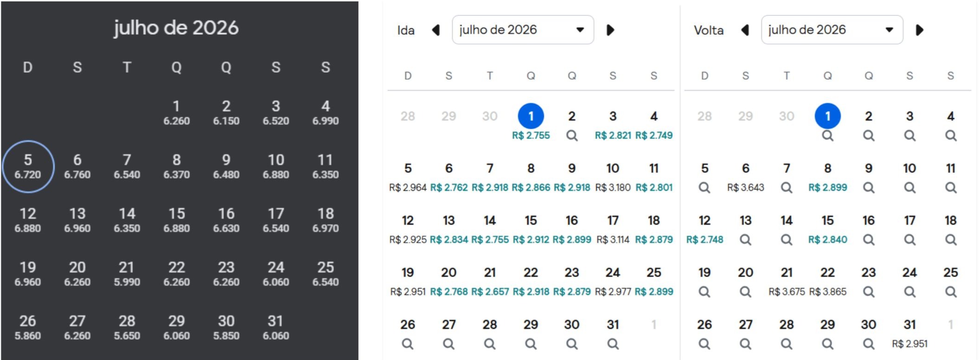Open the Volta month dropdown

pyautogui.click(x=832, y=30)
